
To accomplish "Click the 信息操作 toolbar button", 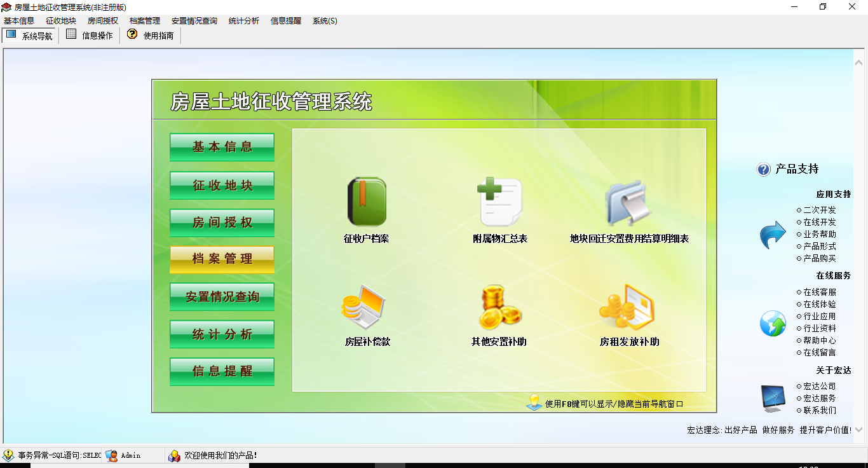I will coord(90,35).
